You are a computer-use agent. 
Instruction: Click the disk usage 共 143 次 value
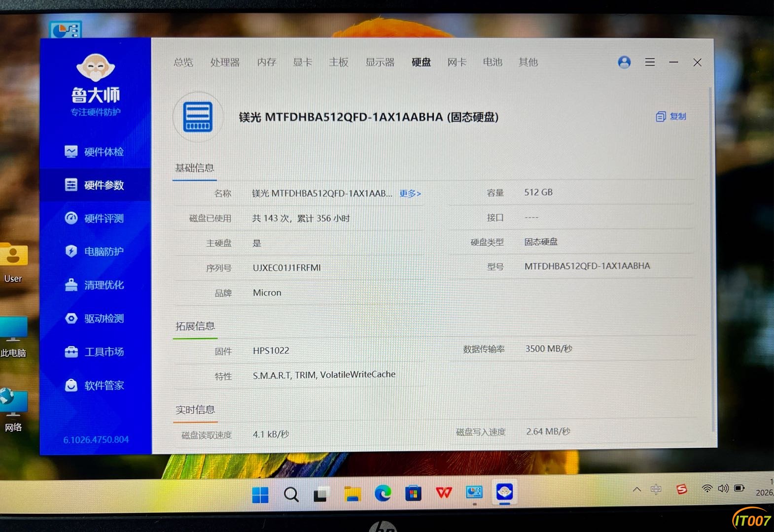tap(301, 218)
